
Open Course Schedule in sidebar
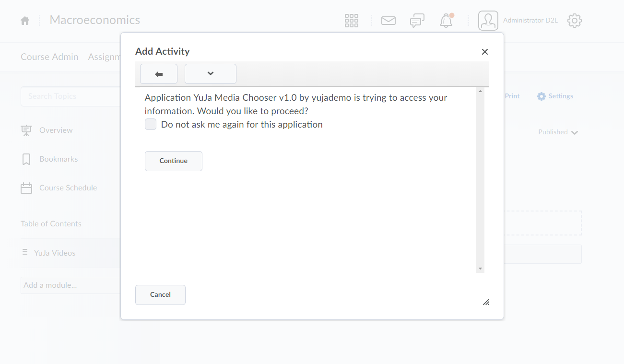coord(68,188)
